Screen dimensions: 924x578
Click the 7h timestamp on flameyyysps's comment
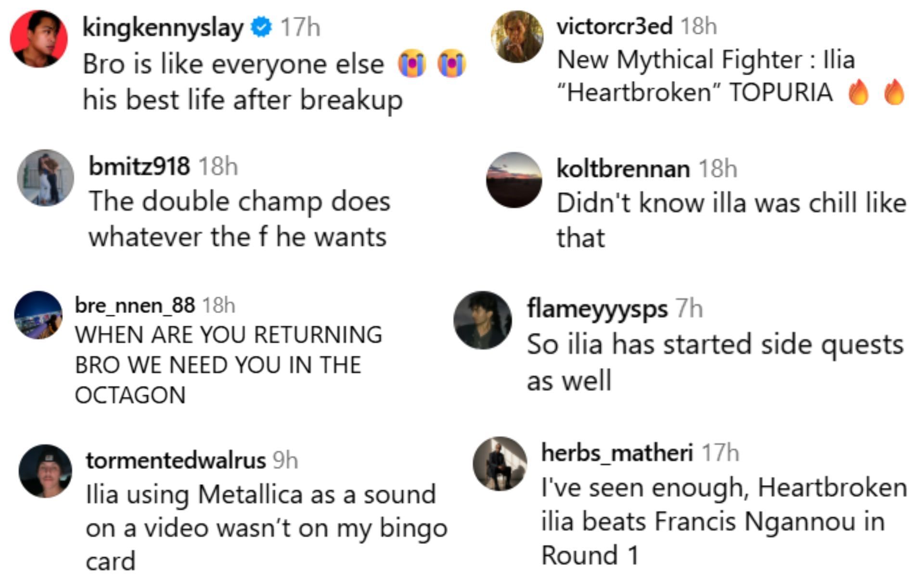(689, 308)
